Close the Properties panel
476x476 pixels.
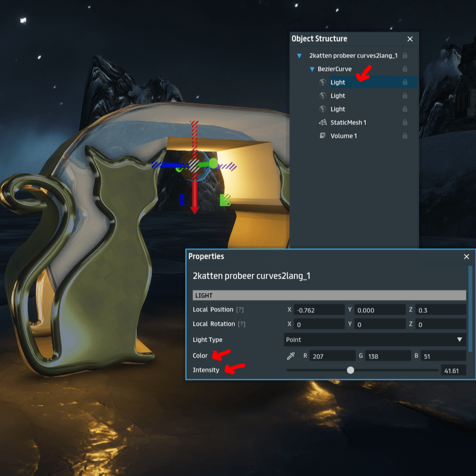click(x=466, y=256)
